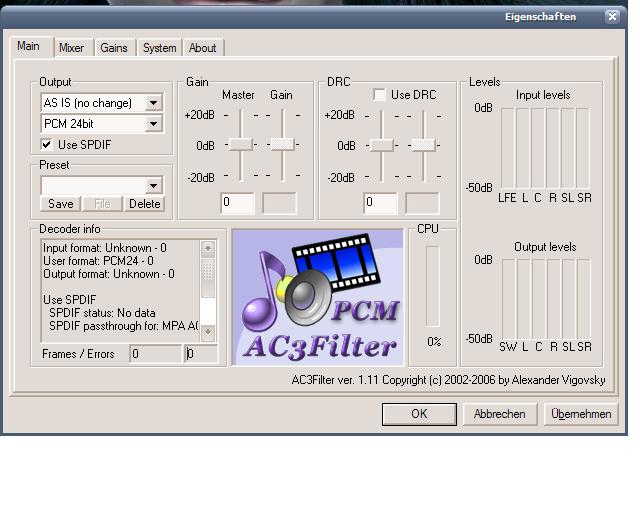Click the Errors count field

click(201, 354)
